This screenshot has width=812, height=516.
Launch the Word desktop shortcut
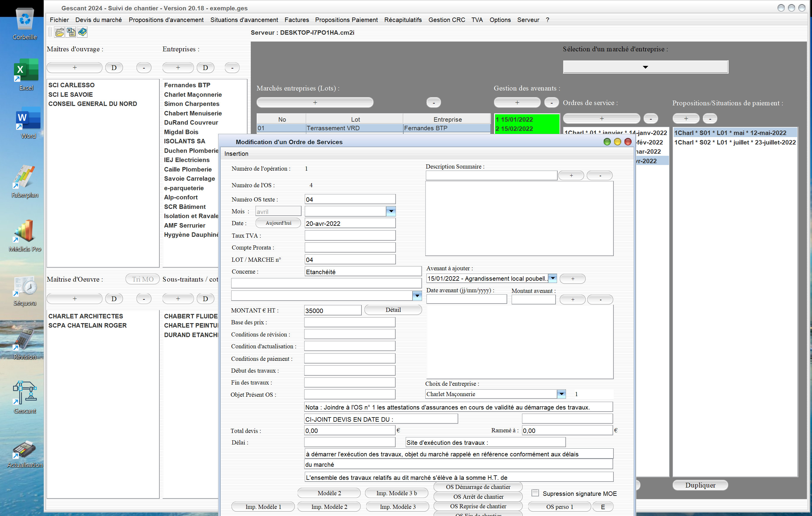(x=28, y=123)
